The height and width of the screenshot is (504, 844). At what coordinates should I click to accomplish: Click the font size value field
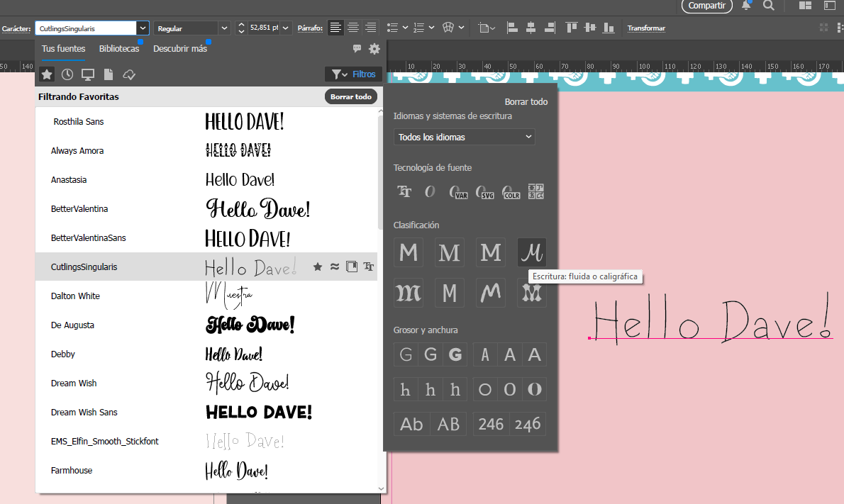pyautogui.click(x=264, y=28)
